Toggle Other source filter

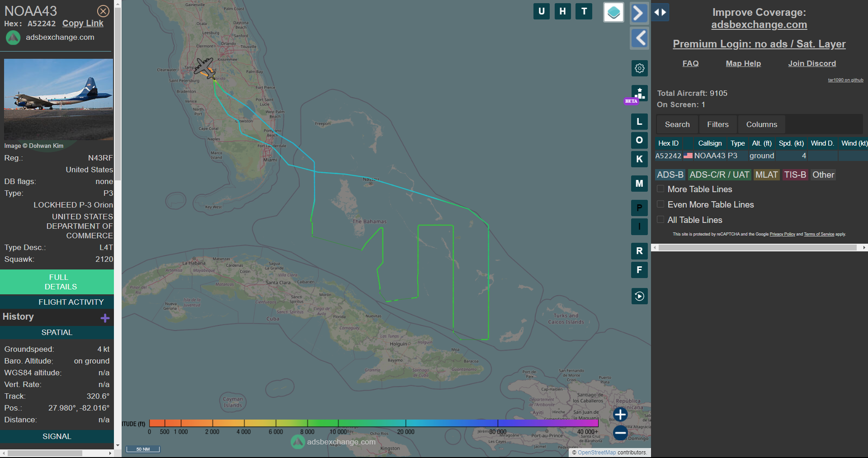point(823,175)
